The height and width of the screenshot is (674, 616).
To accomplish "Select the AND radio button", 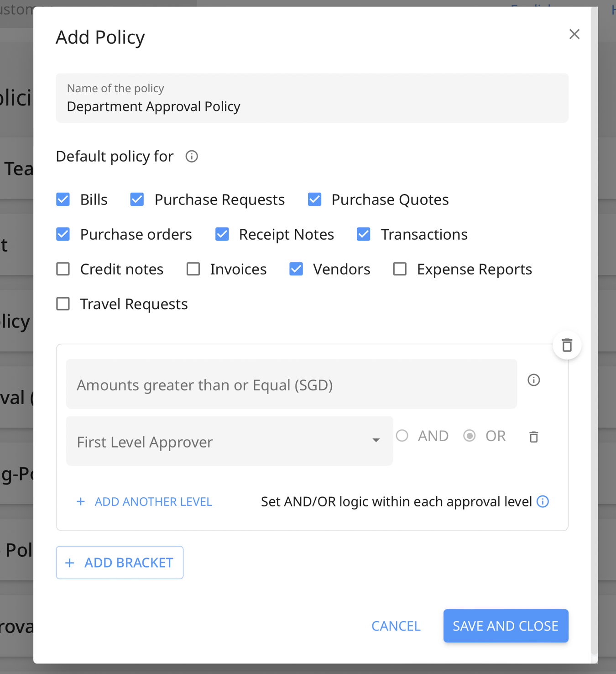I will [x=402, y=436].
